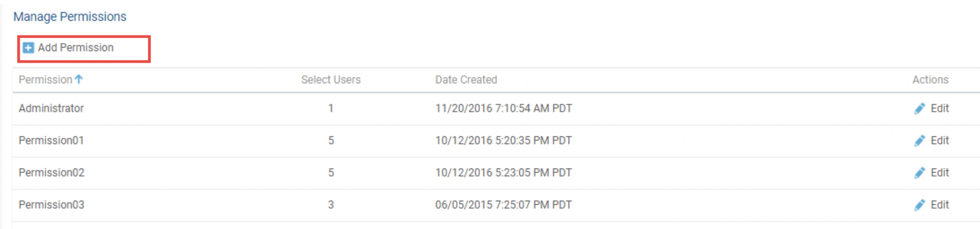Image resolution: width=980 pixels, height=229 pixels.
Task: Select the Permission02 name cell
Action: (x=52, y=173)
